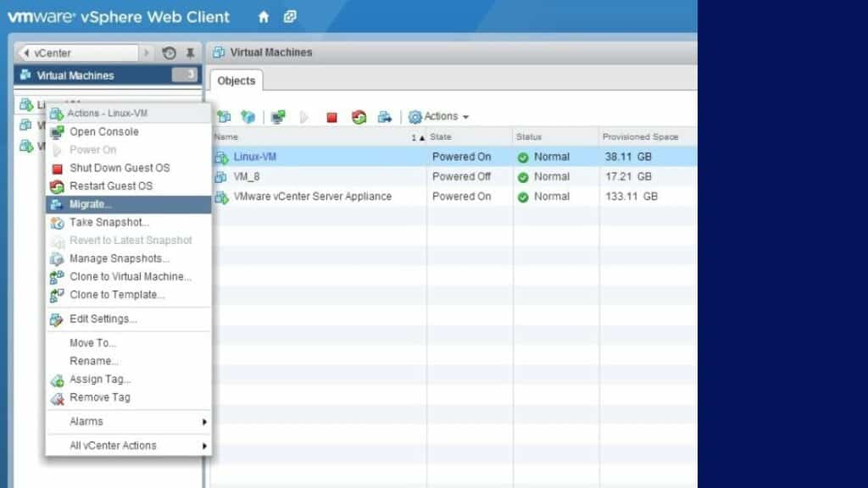Click the Migrate toolbar icon
868x488 pixels.
pyautogui.click(x=386, y=116)
